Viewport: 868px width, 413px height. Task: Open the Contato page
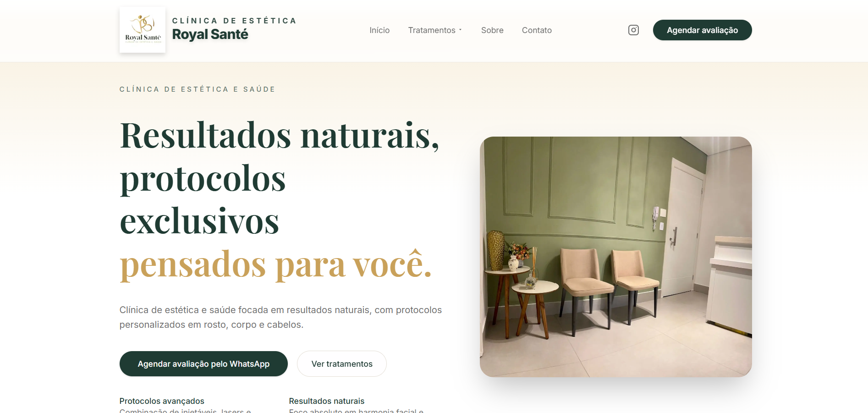[x=537, y=30]
